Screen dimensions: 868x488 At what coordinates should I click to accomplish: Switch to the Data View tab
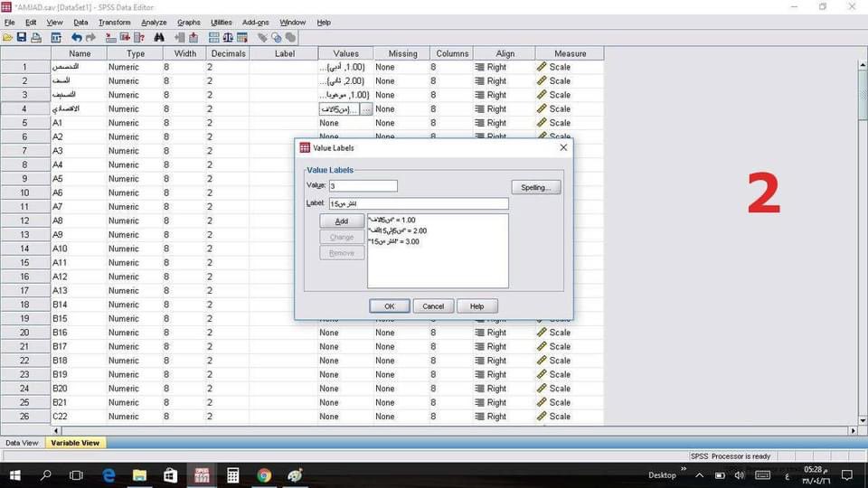coord(22,443)
